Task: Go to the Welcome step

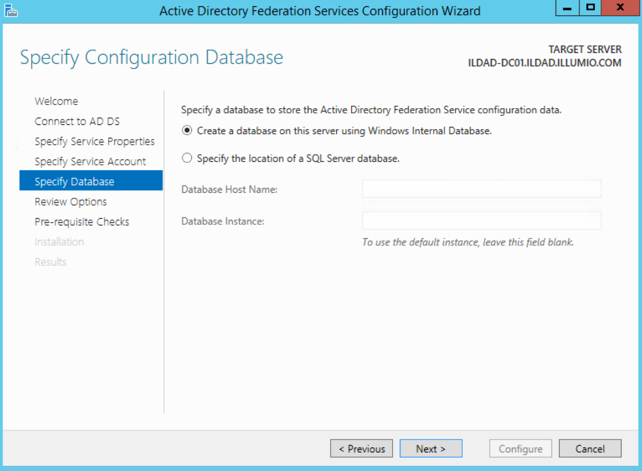Action: (56, 101)
